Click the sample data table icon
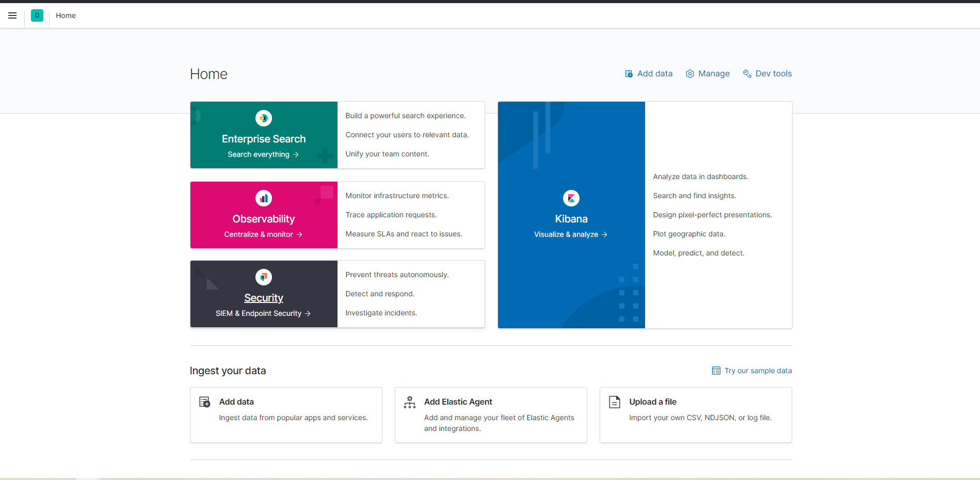The image size is (980, 480). coord(716,371)
